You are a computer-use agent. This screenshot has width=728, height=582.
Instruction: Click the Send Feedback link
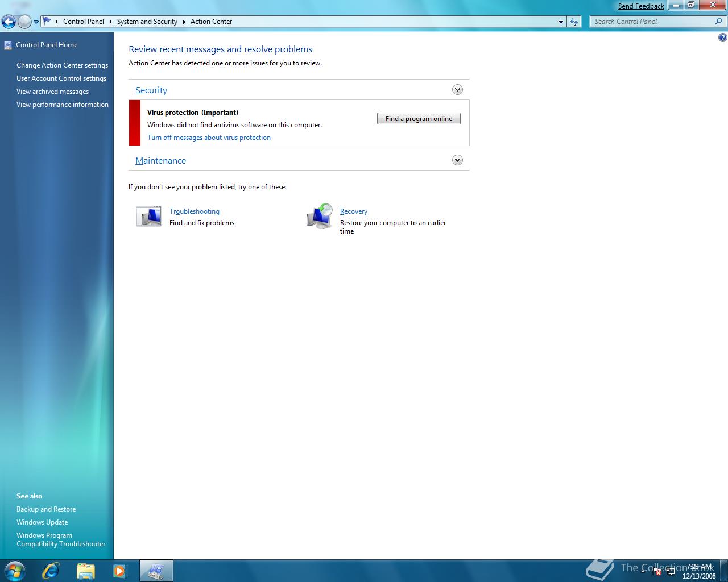pos(641,6)
